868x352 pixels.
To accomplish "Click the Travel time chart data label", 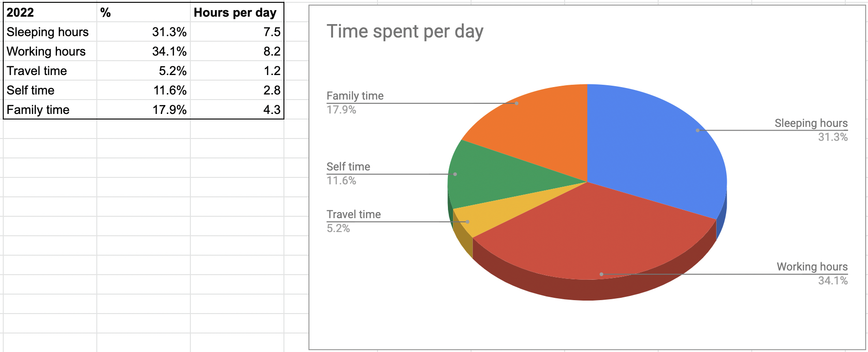I will [354, 221].
